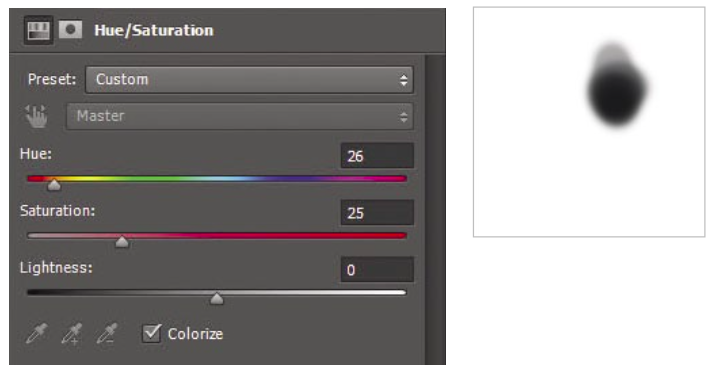Click the dark brush blob preview image

tap(616, 86)
